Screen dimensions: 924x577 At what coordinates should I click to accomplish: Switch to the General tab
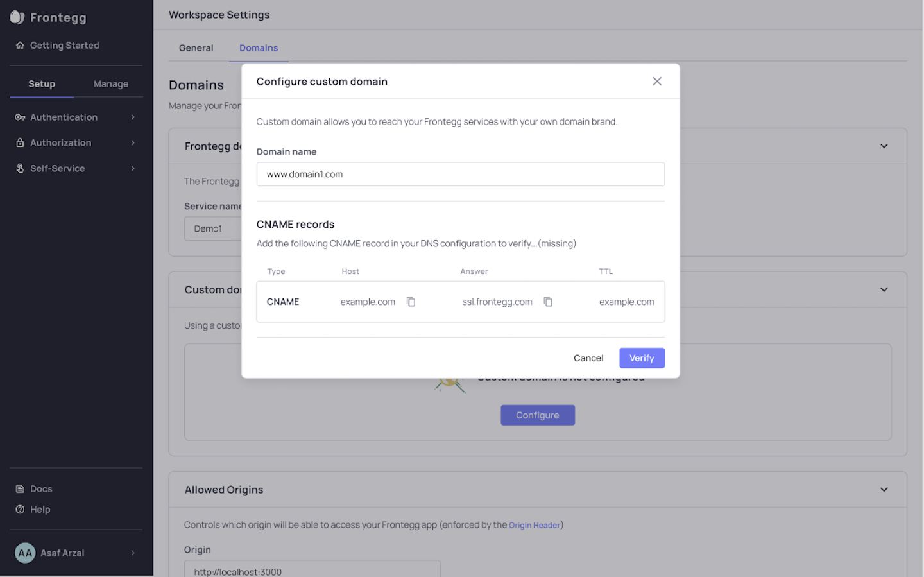[196, 48]
